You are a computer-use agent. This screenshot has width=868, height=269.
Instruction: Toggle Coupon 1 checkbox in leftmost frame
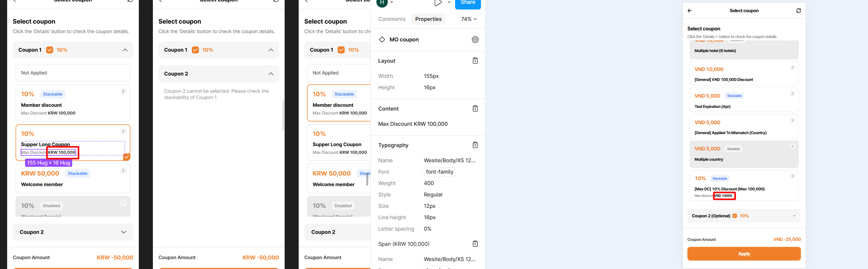(x=49, y=50)
